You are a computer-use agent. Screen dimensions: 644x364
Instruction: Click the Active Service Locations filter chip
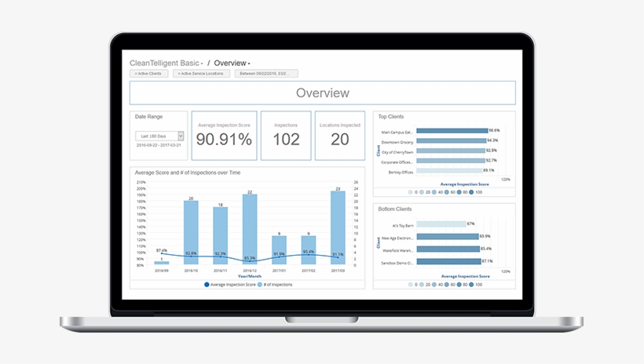(201, 74)
